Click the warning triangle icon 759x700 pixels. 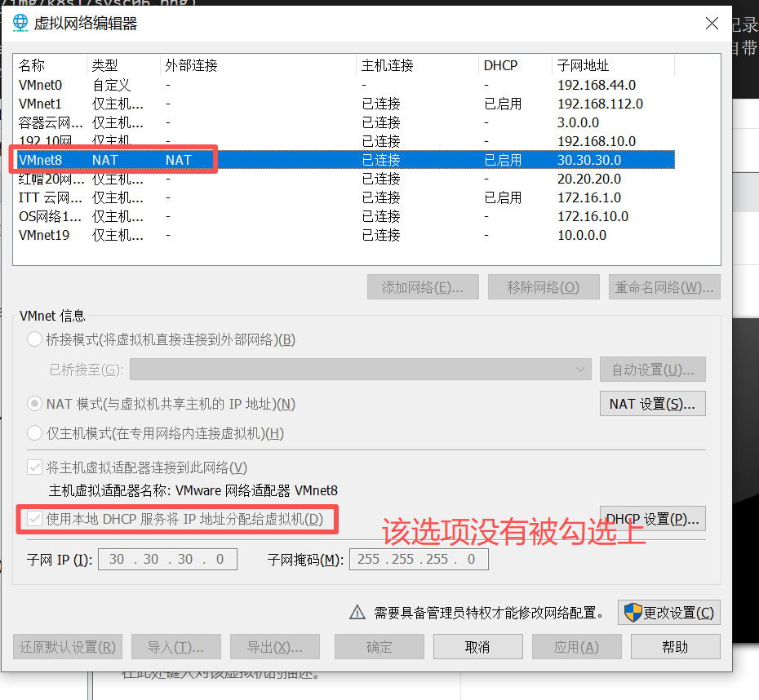357,613
